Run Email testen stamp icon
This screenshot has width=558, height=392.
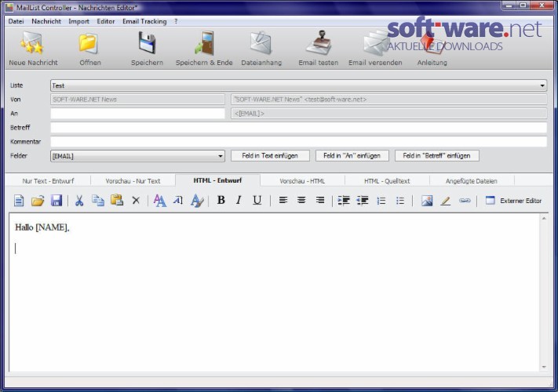click(319, 43)
